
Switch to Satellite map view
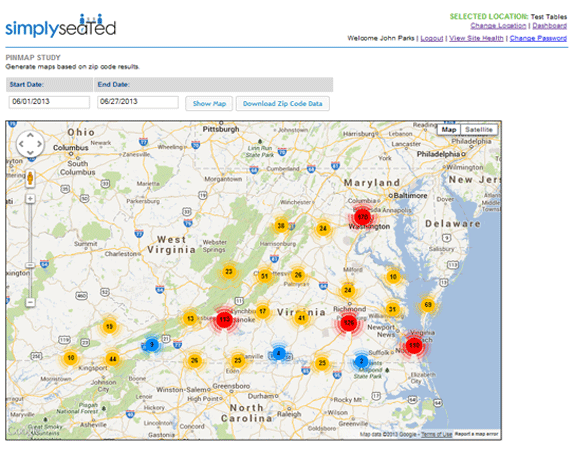coord(479,129)
